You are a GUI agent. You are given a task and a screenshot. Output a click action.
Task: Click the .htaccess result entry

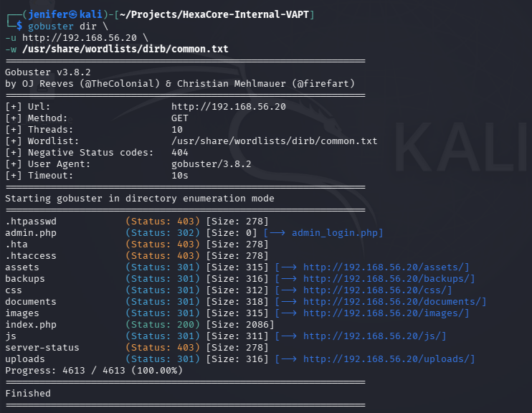pos(31,256)
